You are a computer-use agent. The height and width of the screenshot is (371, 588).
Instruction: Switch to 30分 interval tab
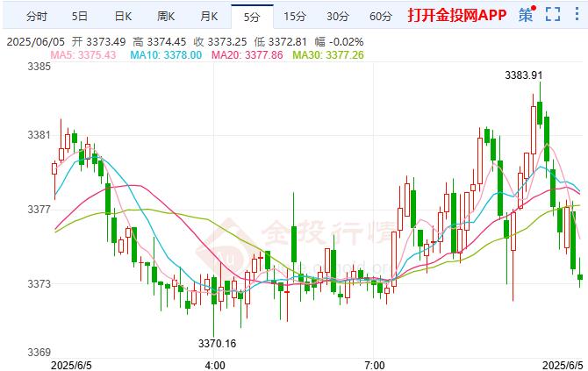click(x=338, y=17)
